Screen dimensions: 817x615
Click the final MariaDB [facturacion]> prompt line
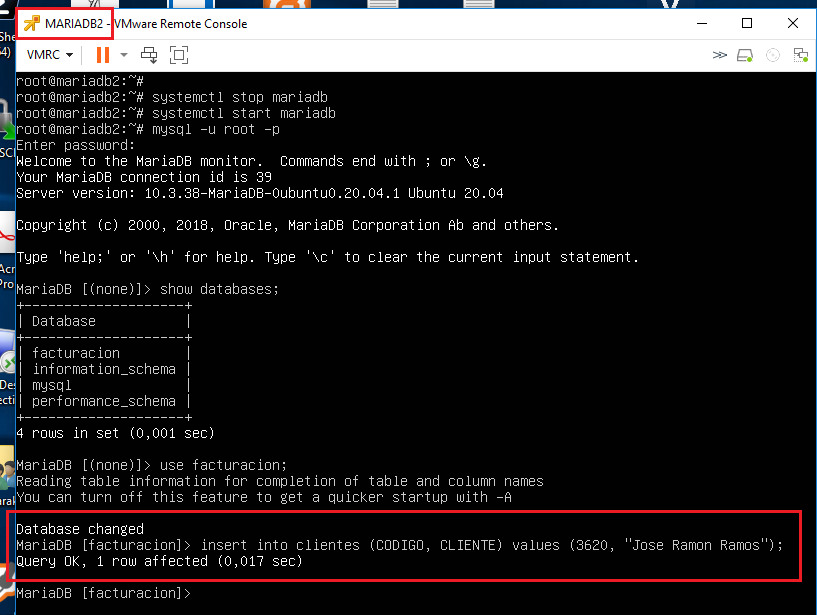click(102, 594)
